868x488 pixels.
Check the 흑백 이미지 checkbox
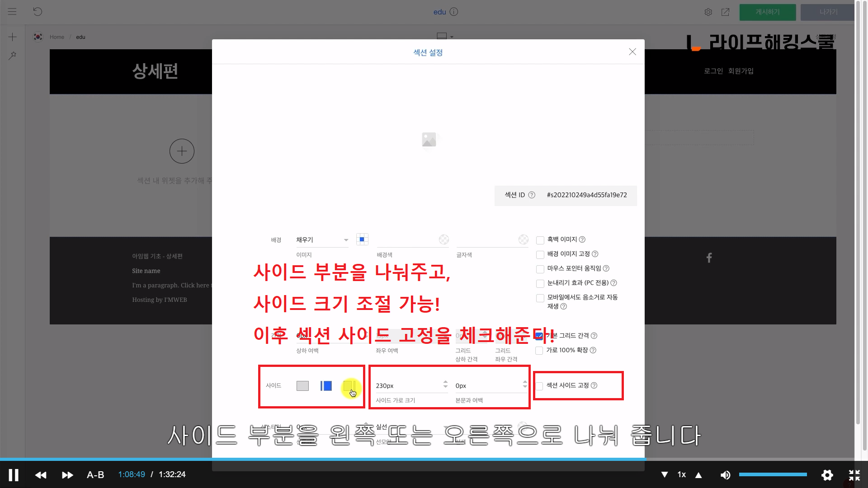click(540, 240)
